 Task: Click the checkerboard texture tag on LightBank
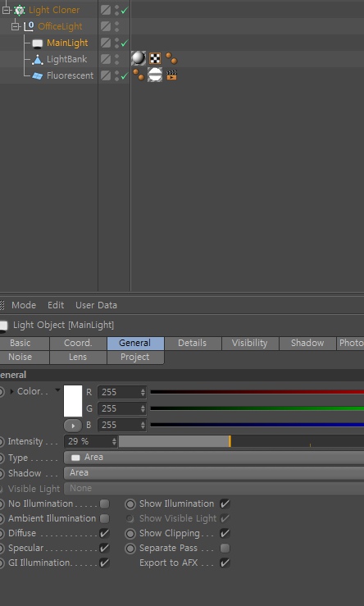[x=155, y=59]
